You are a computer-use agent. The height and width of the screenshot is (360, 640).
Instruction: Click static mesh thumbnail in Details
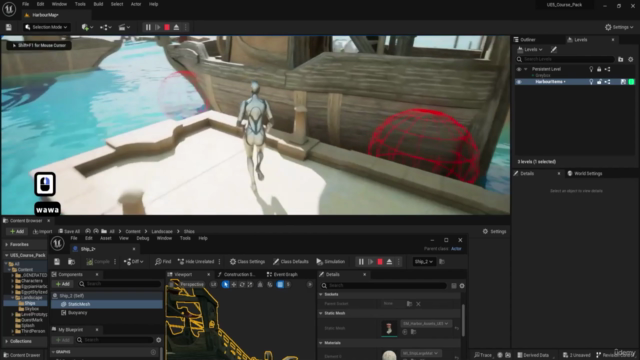pos(389,328)
